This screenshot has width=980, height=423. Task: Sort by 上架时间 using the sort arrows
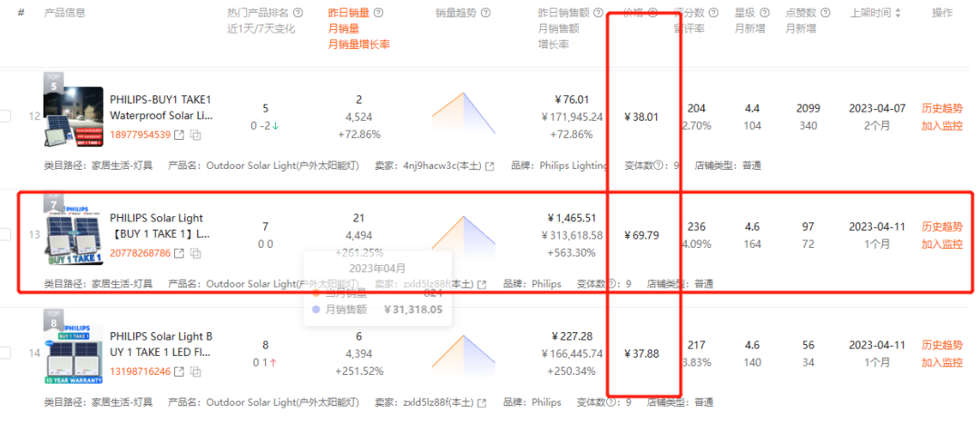pos(898,13)
